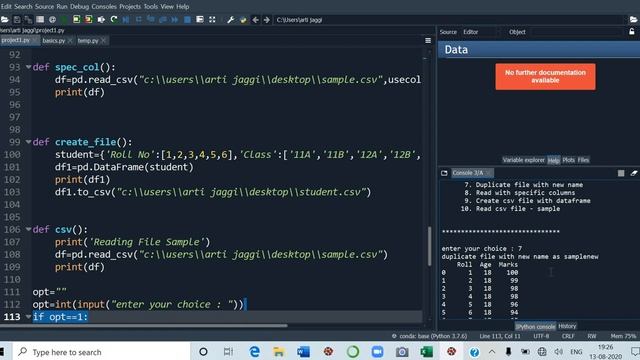
Task: Click browse tabs icon left of Console 3/A
Action: point(444,173)
